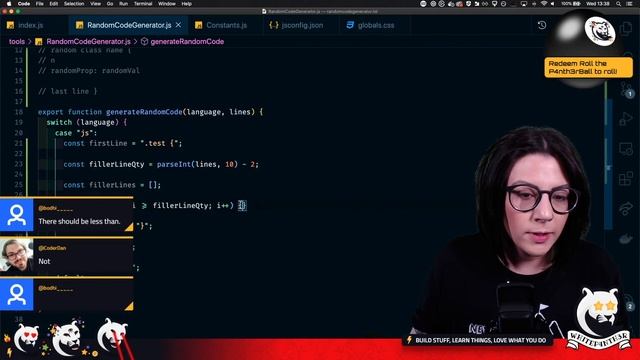Click 'switch (language) {' on line 19
Screen dimensions: 640x360
pos(87,122)
